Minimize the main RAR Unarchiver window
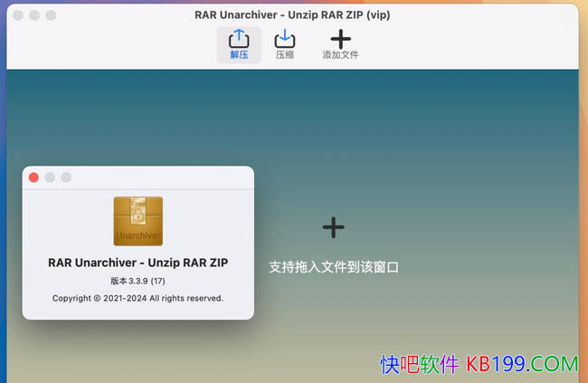Image resolution: width=588 pixels, height=383 pixels. click(34, 15)
